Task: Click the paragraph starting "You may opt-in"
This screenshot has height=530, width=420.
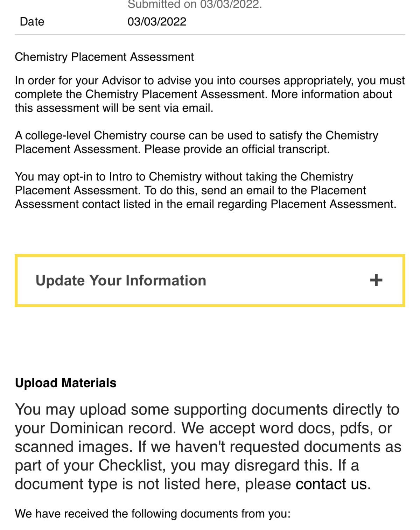Action: click(206, 190)
